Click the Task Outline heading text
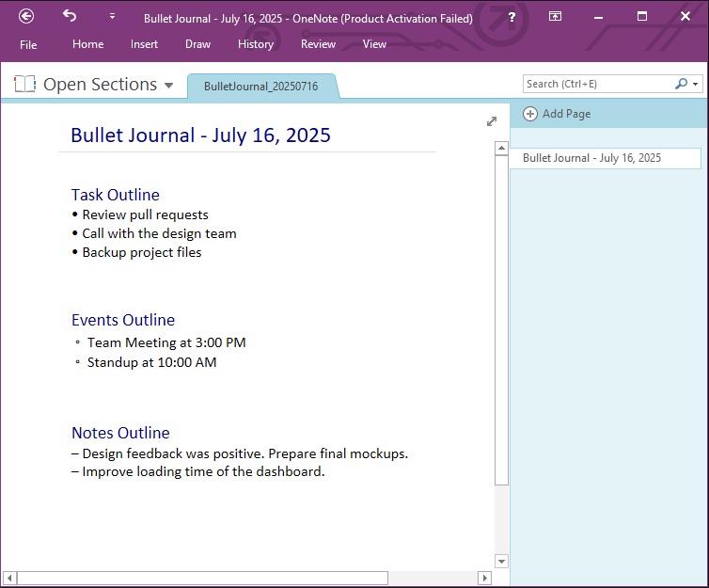 (x=115, y=195)
